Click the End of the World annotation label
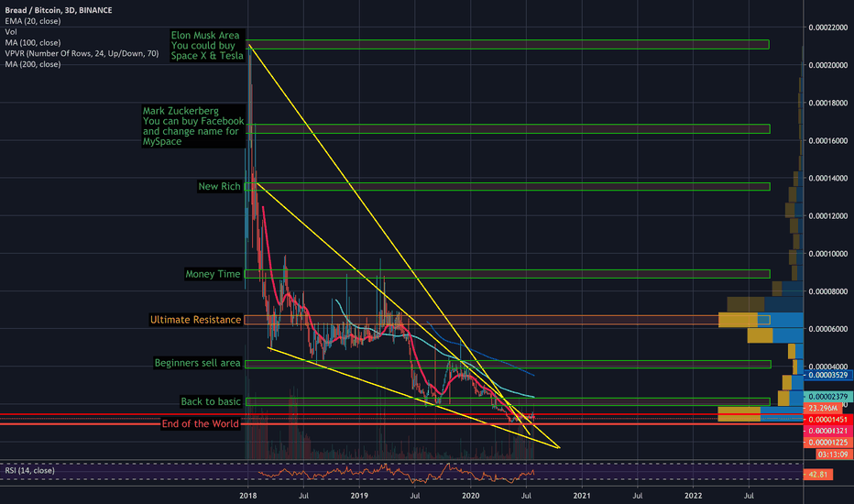Screen dimensions: 854x504 coord(200,424)
